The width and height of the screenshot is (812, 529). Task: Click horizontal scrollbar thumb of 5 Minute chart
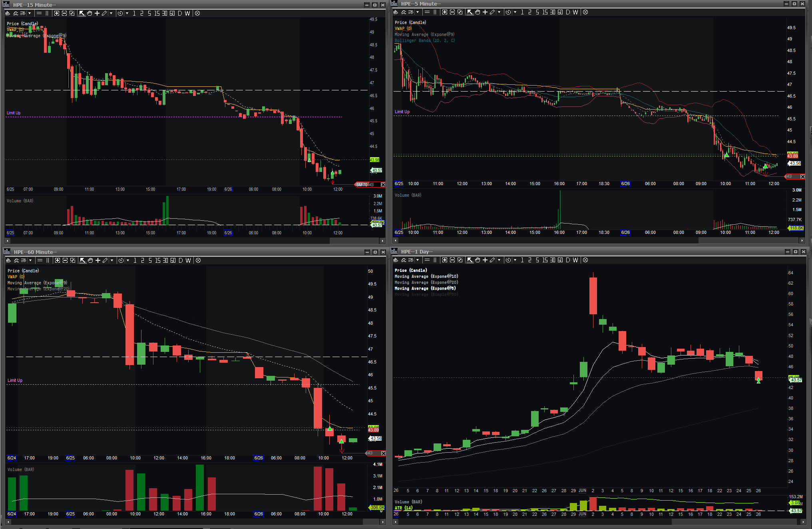(x=748, y=240)
